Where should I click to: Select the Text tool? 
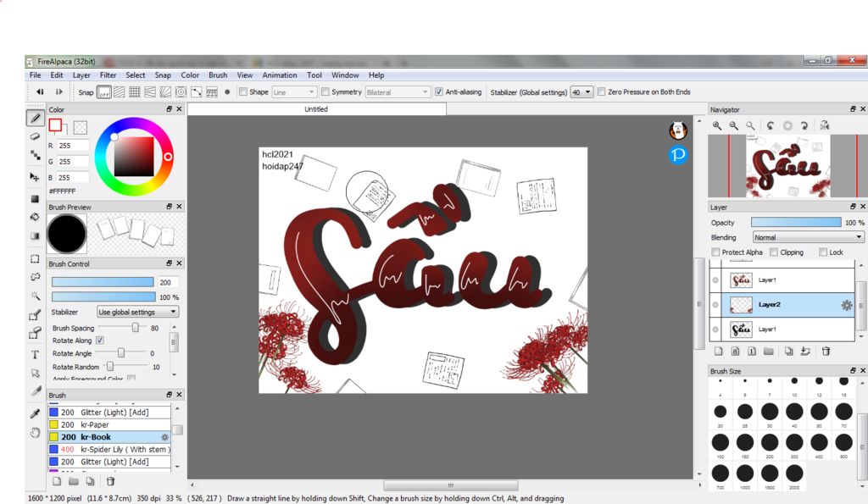35,355
